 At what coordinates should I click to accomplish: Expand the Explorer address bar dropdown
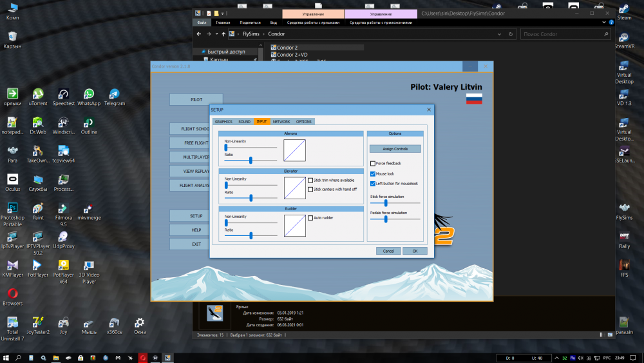(x=499, y=34)
